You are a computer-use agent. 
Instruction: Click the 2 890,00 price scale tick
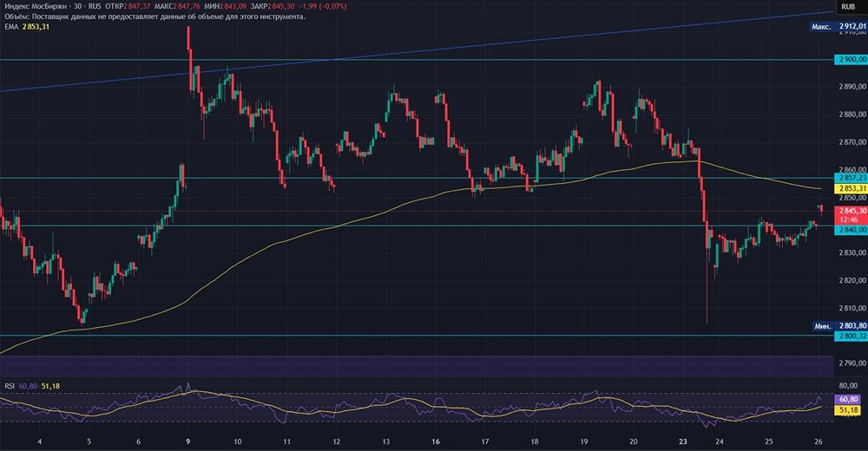(852, 87)
